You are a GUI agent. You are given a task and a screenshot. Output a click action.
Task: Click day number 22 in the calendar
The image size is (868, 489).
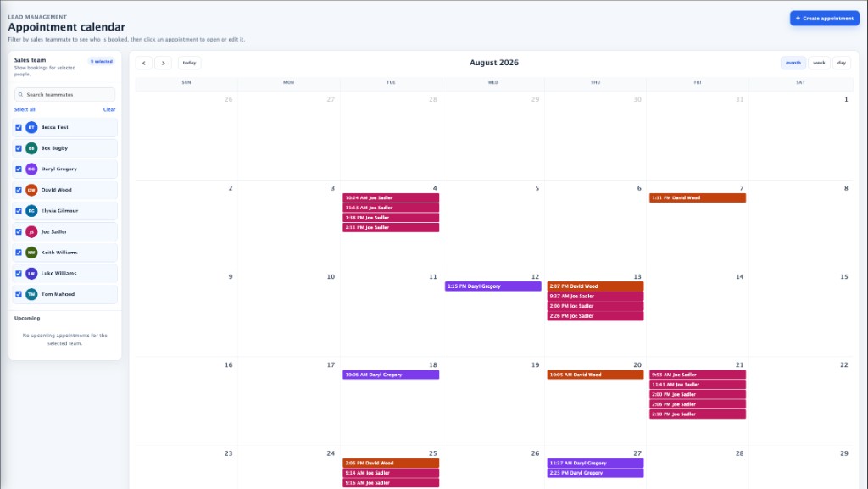click(843, 365)
